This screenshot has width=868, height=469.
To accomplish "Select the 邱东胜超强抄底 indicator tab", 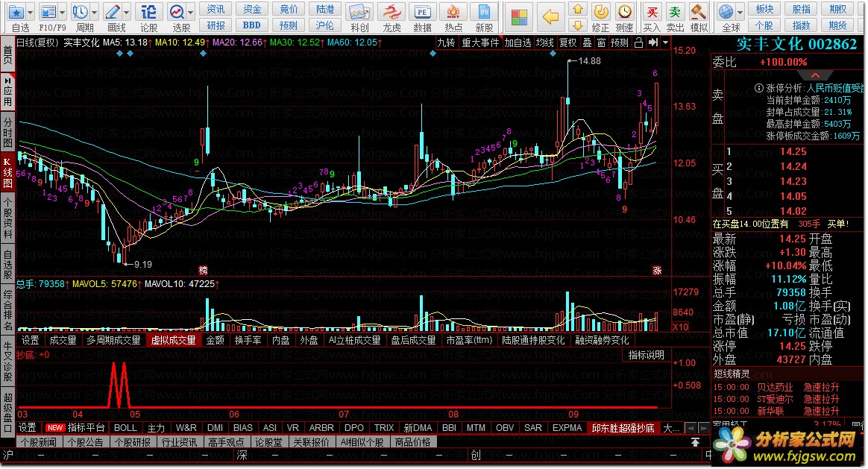I will tap(623, 428).
